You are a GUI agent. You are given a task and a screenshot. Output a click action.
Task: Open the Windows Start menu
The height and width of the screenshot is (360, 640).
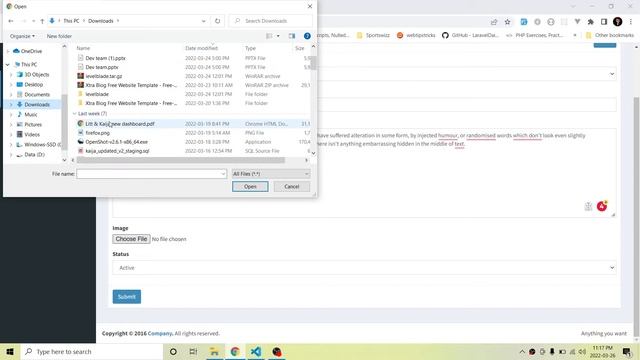click(x=10, y=351)
